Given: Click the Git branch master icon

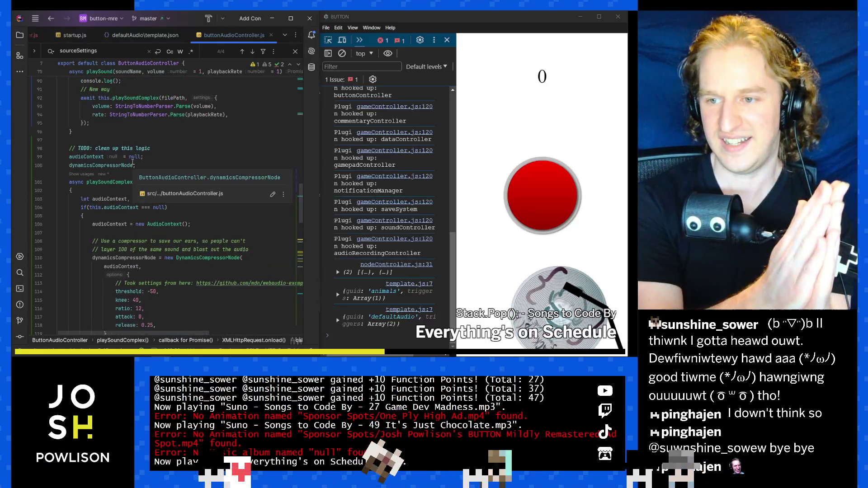Looking at the screenshot, I should 135,18.
